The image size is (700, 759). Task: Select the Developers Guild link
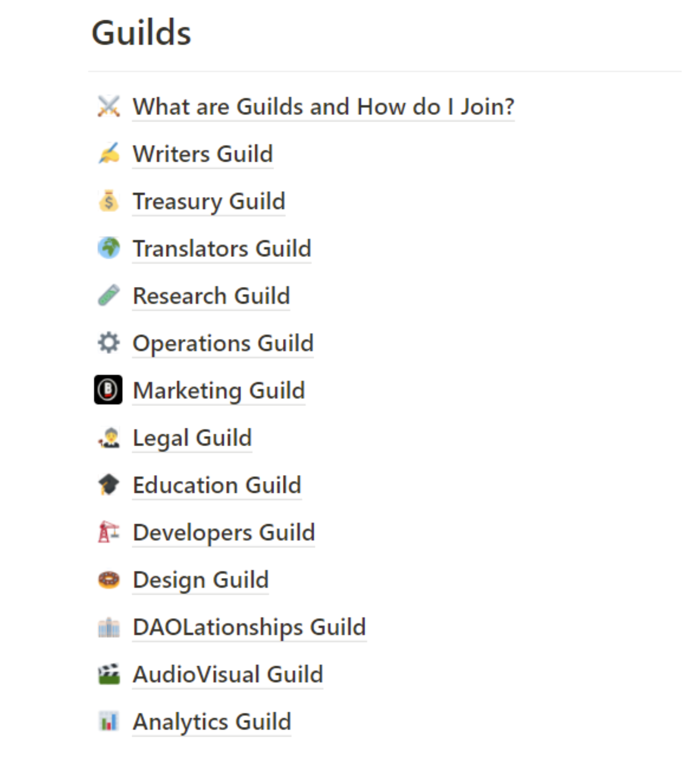point(224,533)
